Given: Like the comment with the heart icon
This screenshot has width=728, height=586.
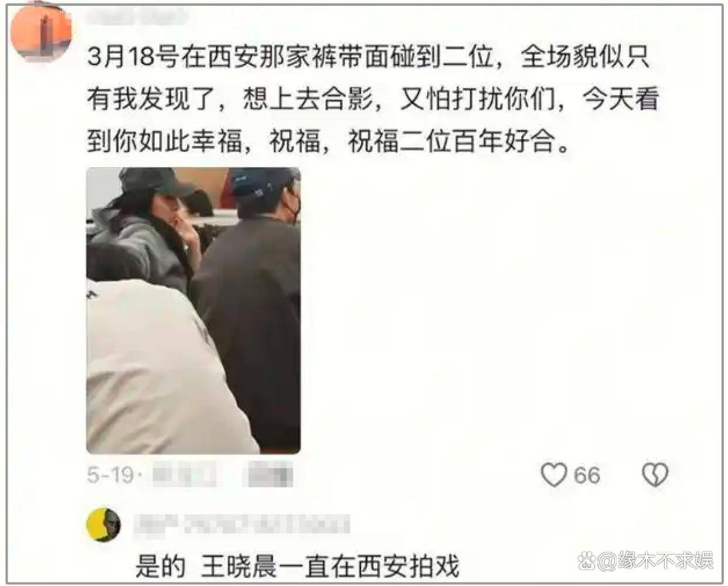Looking at the screenshot, I should pos(554,475).
